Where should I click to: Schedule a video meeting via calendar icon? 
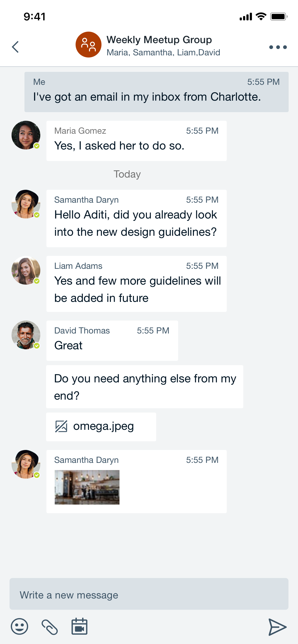[79, 627]
